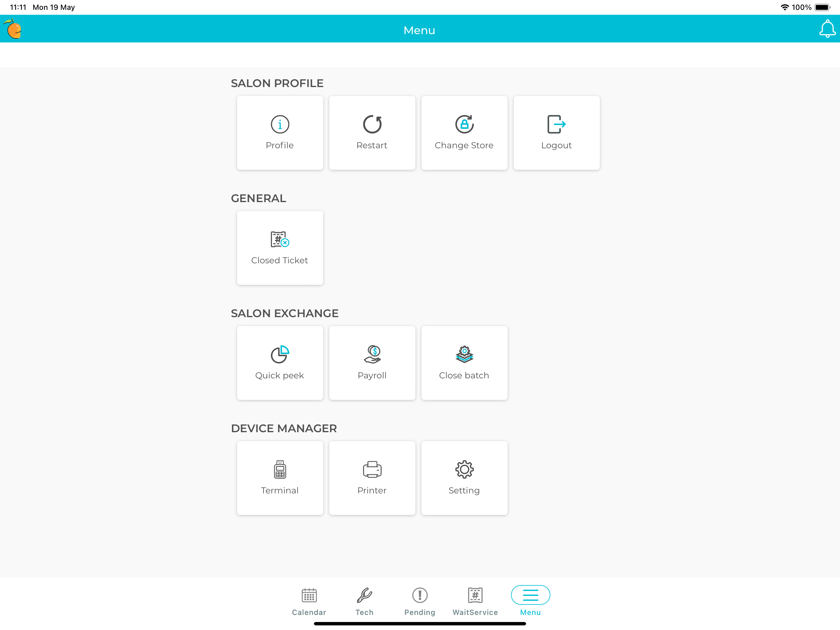This screenshot has width=840, height=630.
Task: Click the Payroll label
Action: coord(372,376)
